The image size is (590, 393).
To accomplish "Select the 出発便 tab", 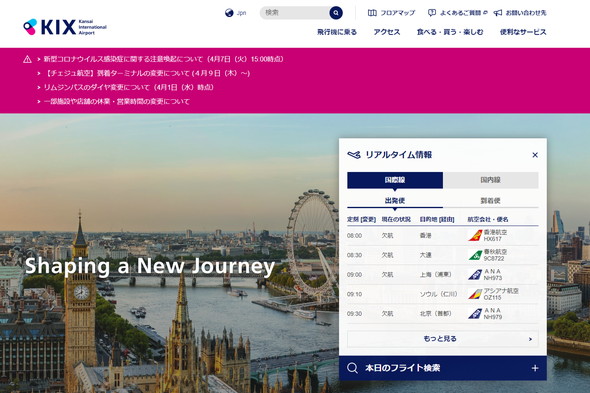I will (x=395, y=201).
